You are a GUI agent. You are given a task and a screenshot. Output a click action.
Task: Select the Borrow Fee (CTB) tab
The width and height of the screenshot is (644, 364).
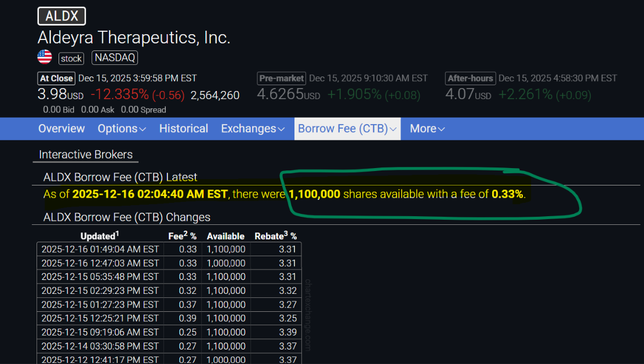click(347, 129)
